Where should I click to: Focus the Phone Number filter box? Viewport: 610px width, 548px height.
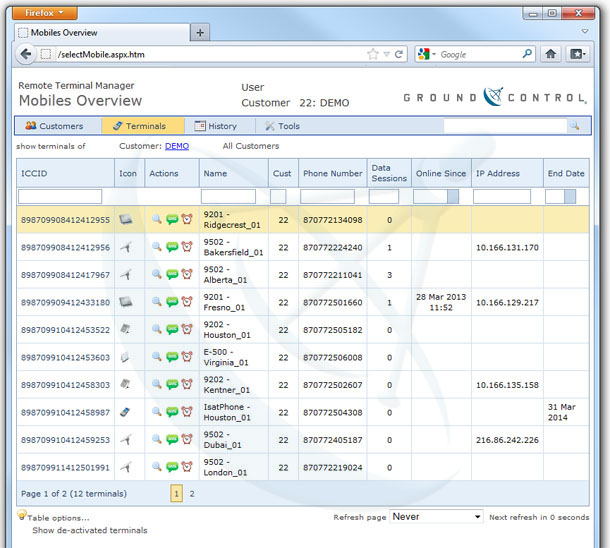point(327,196)
